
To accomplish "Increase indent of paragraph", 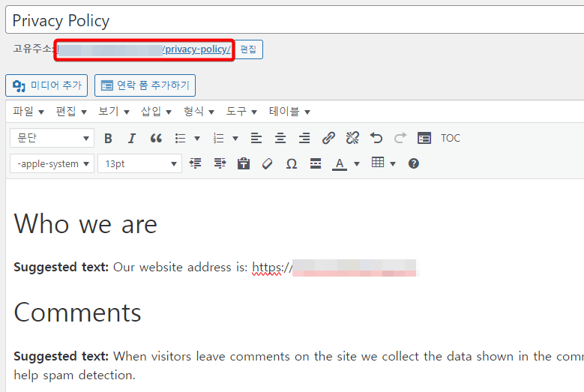I will (220, 163).
